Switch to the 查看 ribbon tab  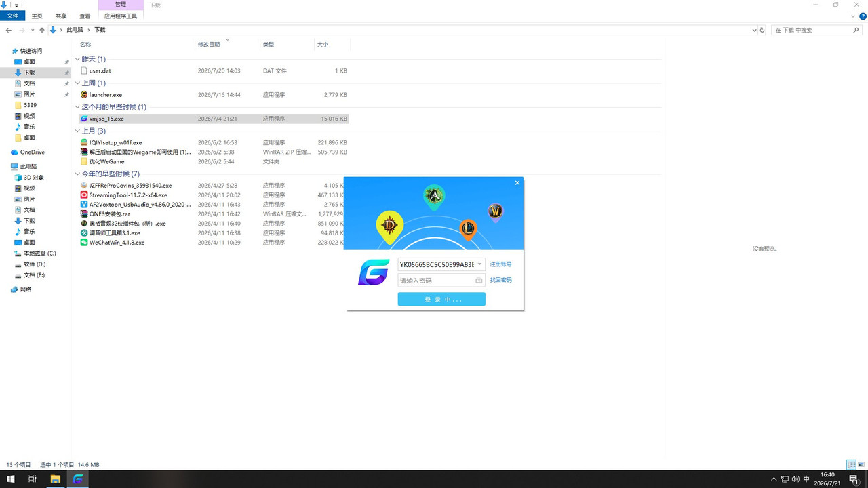pos(85,16)
